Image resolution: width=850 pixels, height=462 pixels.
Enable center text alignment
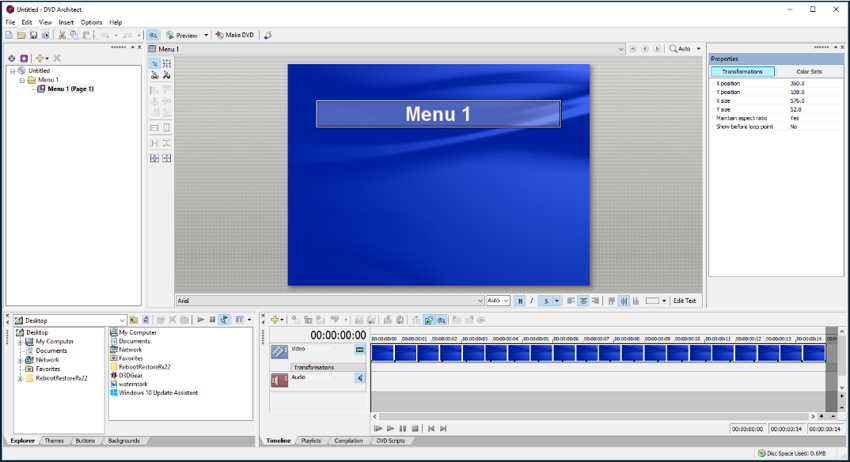(583, 301)
